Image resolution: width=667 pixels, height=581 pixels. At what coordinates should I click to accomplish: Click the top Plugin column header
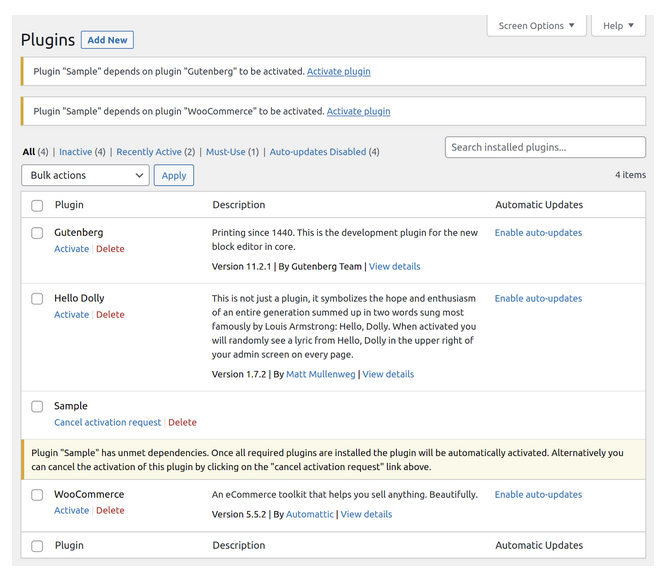click(x=69, y=205)
